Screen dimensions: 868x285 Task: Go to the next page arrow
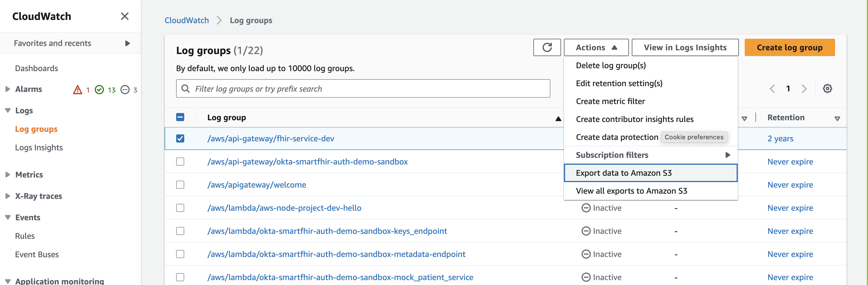tap(804, 89)
